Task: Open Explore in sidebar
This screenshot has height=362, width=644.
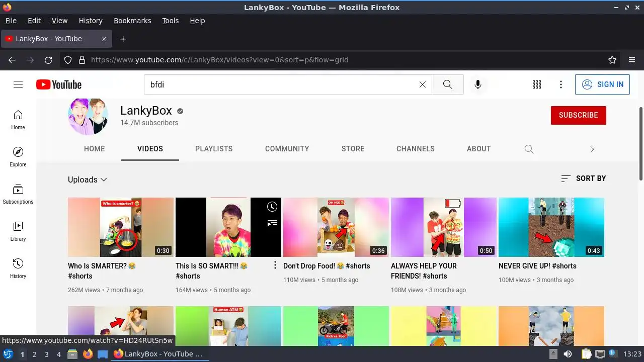Action: (18, 157)
